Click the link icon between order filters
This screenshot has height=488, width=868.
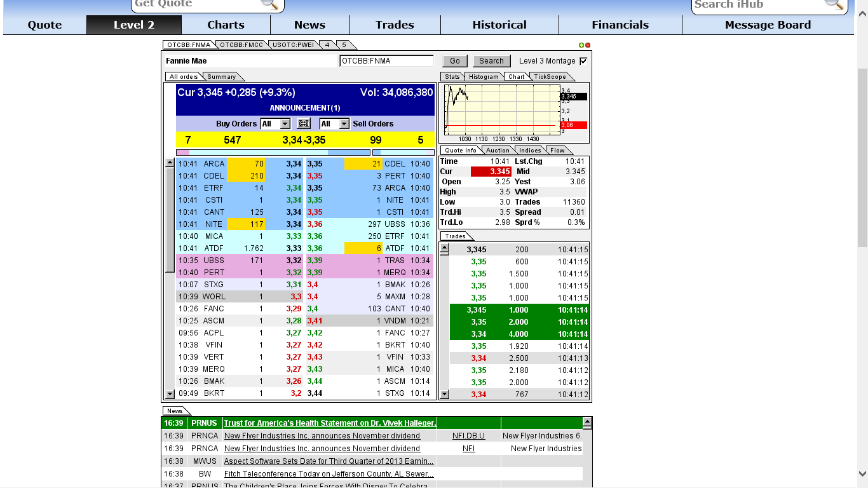pyautogui.click(x=304, y=124)
